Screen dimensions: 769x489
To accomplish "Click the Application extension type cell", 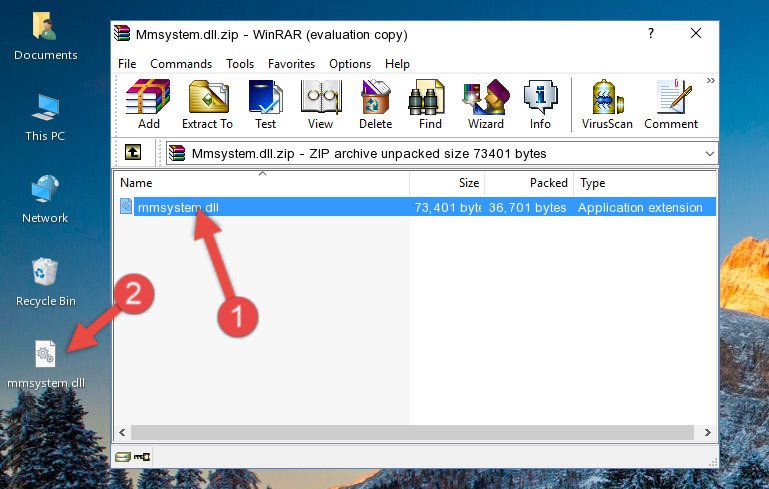I will click(x=640, y=207).
